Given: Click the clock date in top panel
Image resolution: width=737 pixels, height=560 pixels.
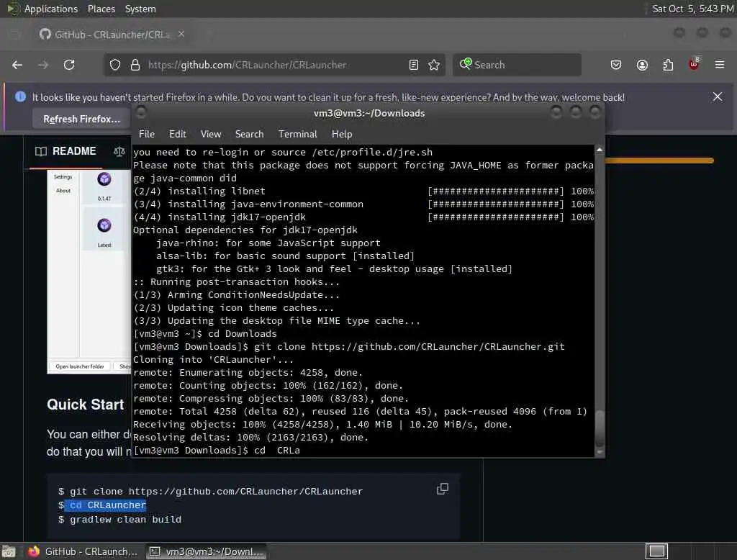Looking at the screenshot, I should (693, 9).
